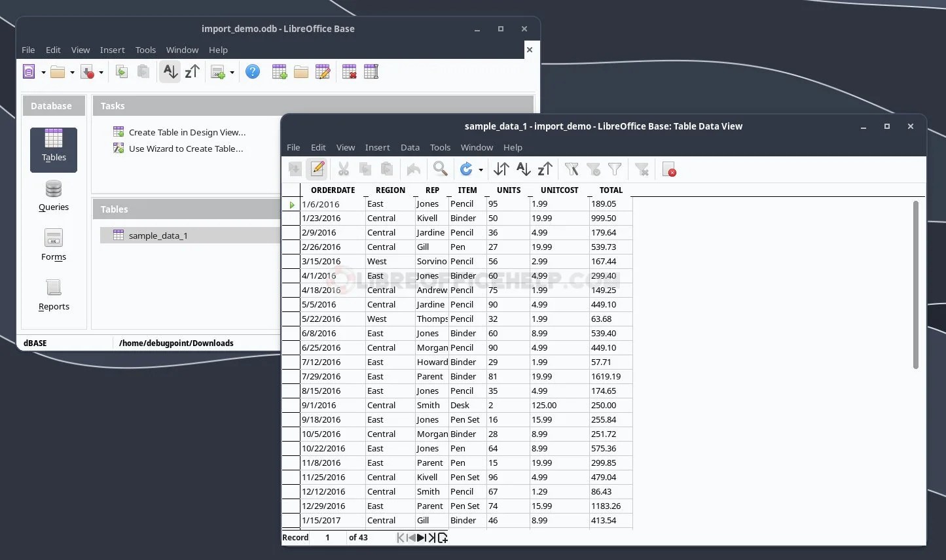Expand the Save button dropdown
Image resolution: width=946 pixels, height=560 pixels.
point(101,72)
